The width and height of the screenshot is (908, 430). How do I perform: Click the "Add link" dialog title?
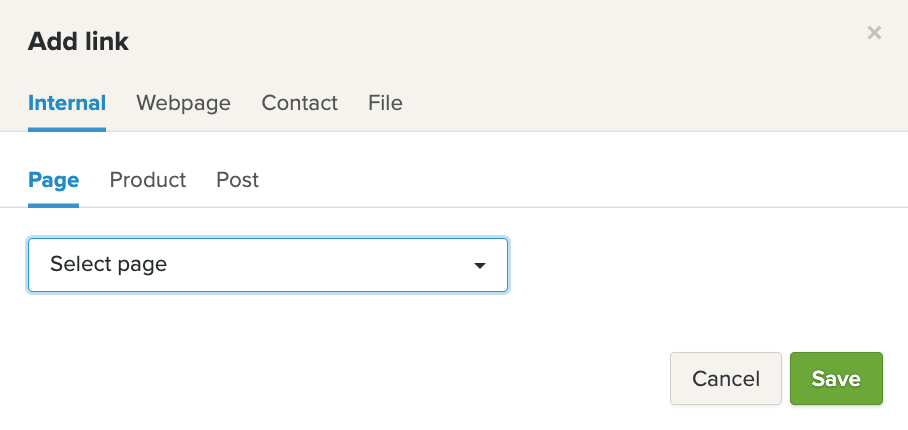coord(78,41)
